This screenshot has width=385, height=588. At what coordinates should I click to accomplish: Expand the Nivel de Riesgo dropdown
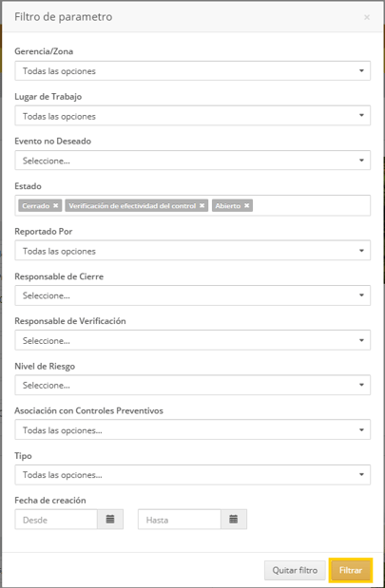click(x=192, y=385)
